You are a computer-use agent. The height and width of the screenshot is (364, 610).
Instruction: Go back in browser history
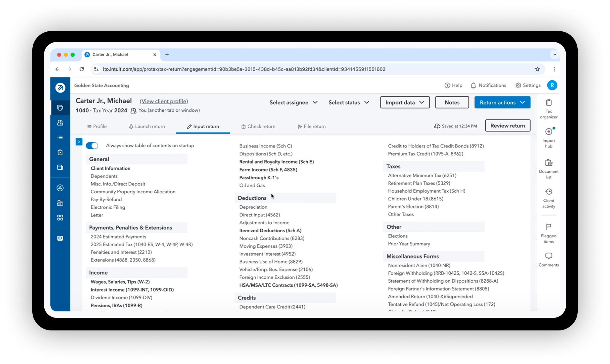pyautogui.click(x=58, y=69)
